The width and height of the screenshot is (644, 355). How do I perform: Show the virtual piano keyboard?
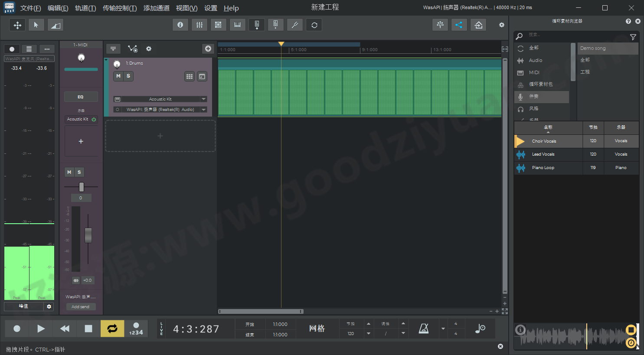[x=237, y=25]
